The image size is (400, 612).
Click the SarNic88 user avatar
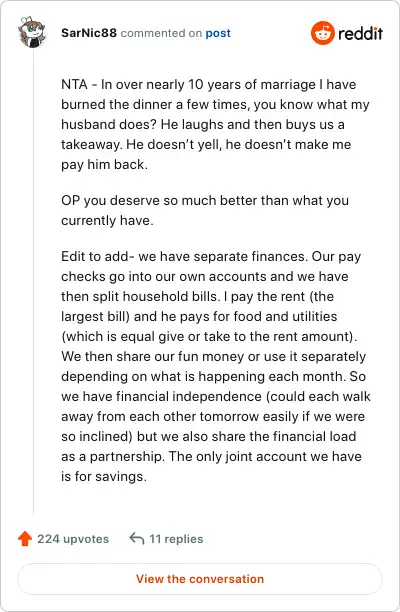33,33
